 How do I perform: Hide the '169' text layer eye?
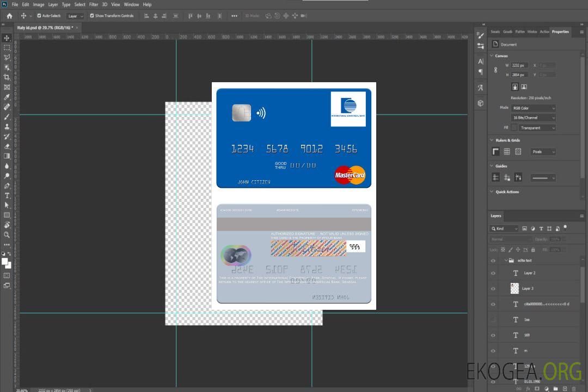(493, 335)
